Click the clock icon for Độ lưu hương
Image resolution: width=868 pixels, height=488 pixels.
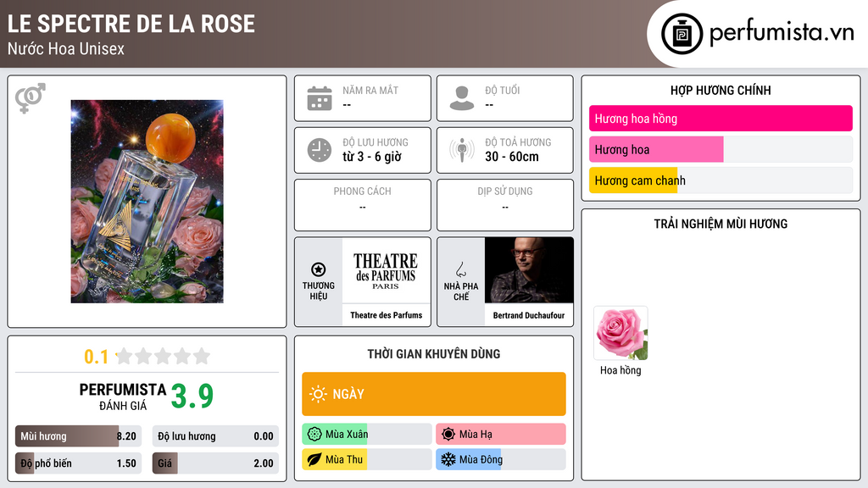point(320,150)
